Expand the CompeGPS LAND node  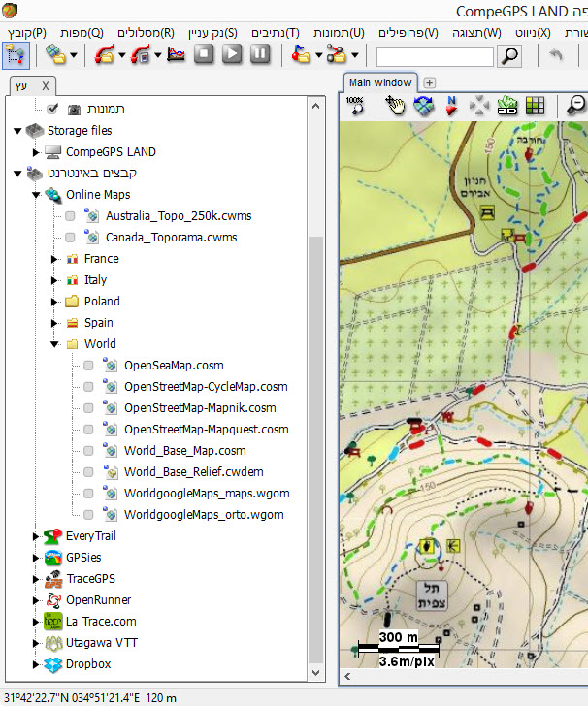click(36, 152)
